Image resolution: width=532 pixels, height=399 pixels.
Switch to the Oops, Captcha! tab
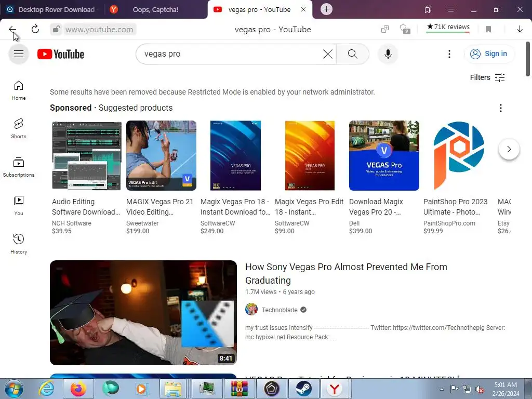(155, 9)
